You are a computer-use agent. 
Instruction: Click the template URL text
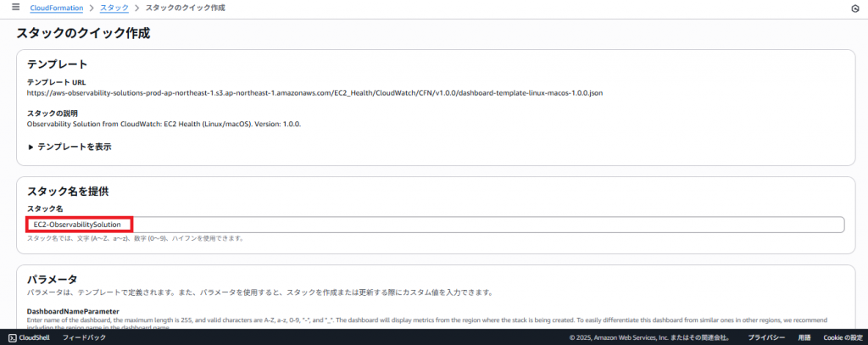click(x=314, y=92)
